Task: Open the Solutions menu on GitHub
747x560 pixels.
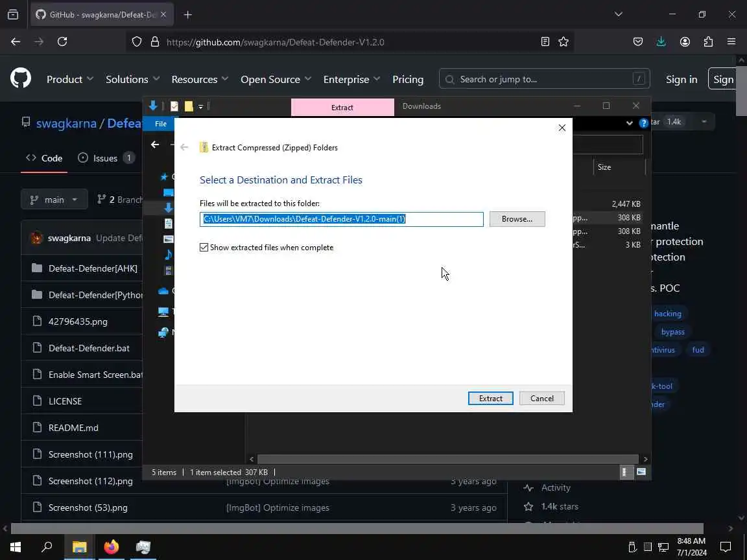Action: (x=132, y=80)
